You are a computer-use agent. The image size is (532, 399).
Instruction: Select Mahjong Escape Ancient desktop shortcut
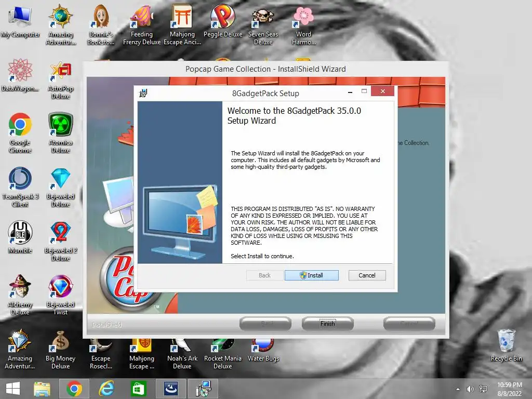coord(182,25)
